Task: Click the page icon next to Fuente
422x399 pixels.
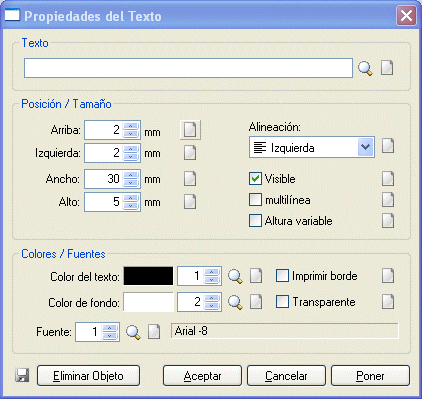Action: (154, 332)
